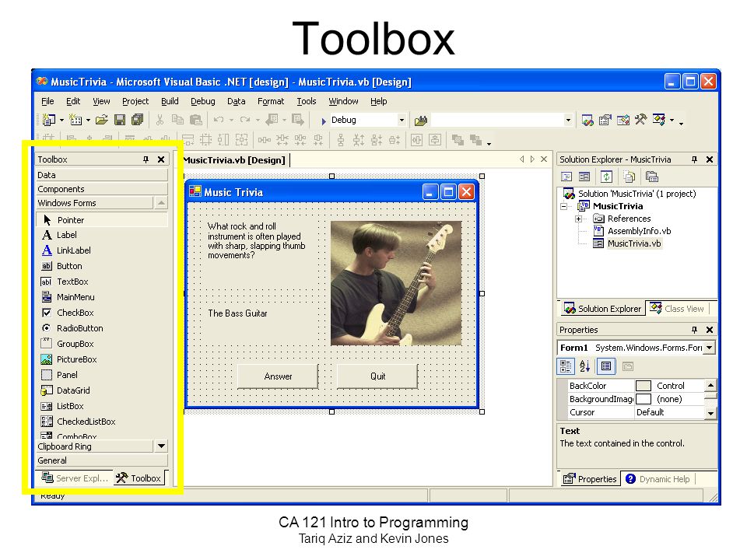Click the Save All toolbar icon
Image resolution: width=747 pixels, height=560 pixels.
[137, 120]
